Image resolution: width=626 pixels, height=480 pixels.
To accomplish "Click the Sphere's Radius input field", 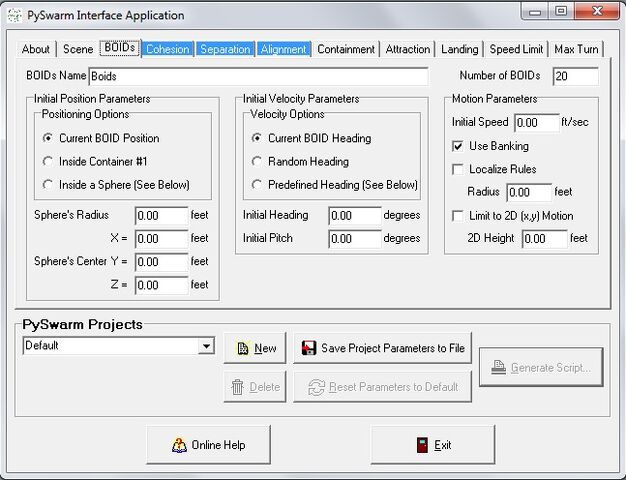I will (x=161, y=216).
